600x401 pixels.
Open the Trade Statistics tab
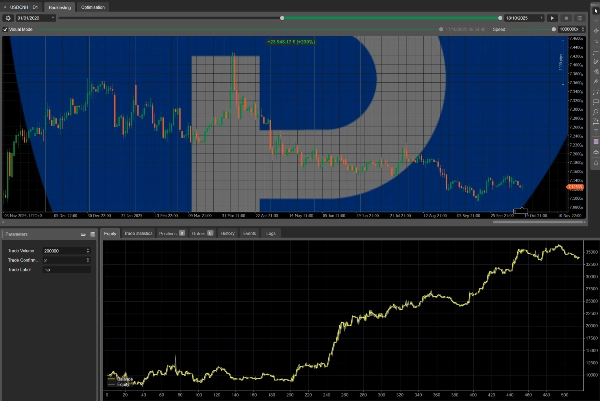pos(139,234)
